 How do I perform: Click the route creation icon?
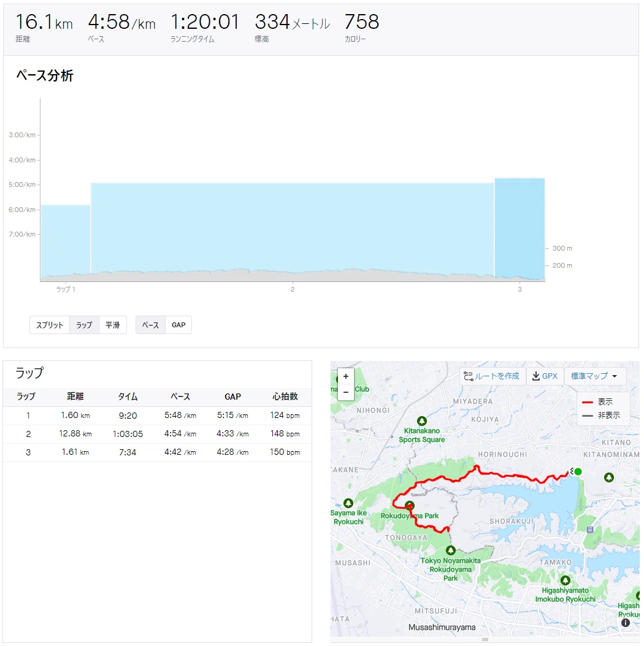click(x=469, y=376)
